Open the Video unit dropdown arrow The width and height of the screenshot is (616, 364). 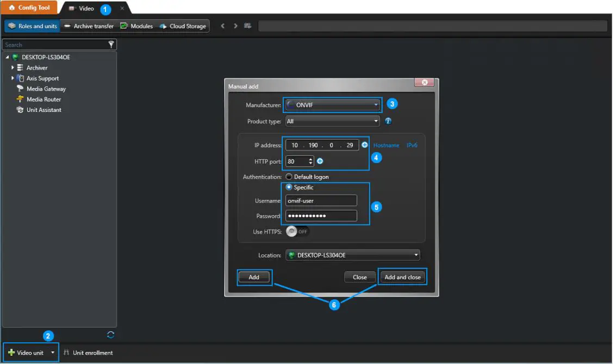(53, 353)
